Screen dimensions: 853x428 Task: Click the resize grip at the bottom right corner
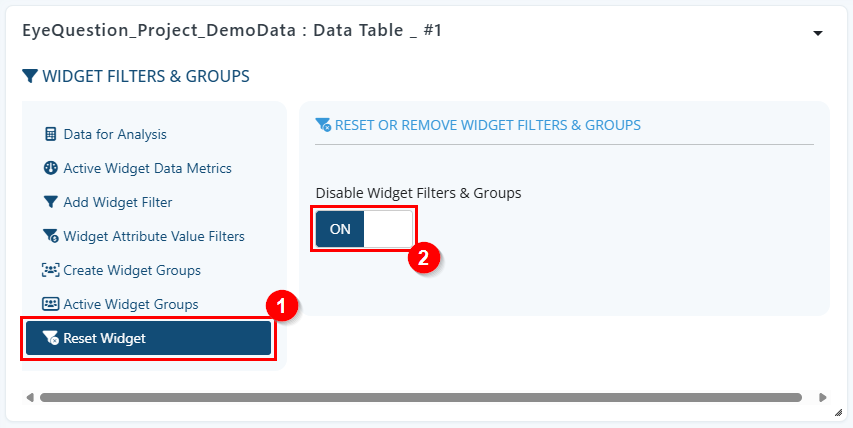838,413
